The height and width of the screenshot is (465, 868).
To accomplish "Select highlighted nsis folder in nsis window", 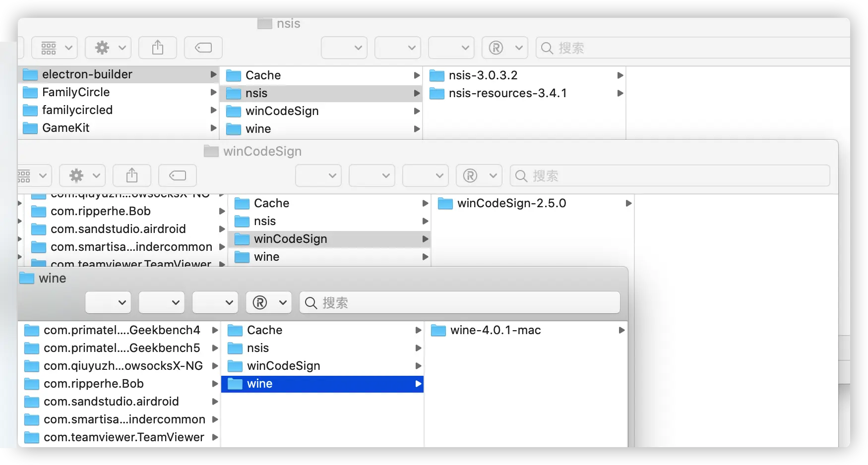I will click(x=321, y=93).
